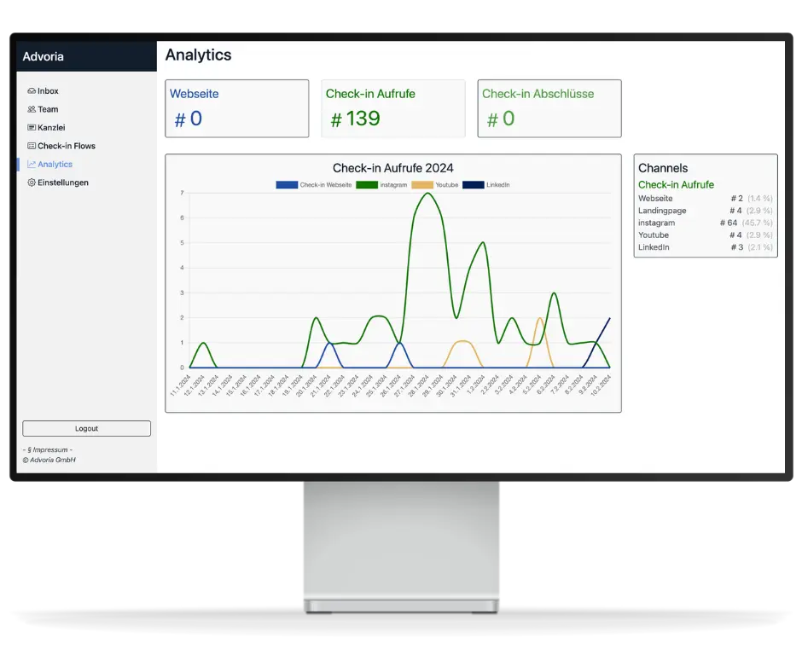The width and height of the screenshot is (802, 672).
Task: Click the Team people icon
Action: click(x=32, y=109)
